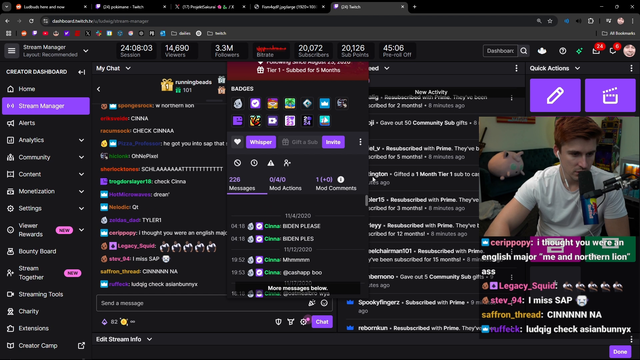The height and width of the screenshot is (360, 640).
Task: Open Stream Manager layout dropdown
Action: click(86, 51)
